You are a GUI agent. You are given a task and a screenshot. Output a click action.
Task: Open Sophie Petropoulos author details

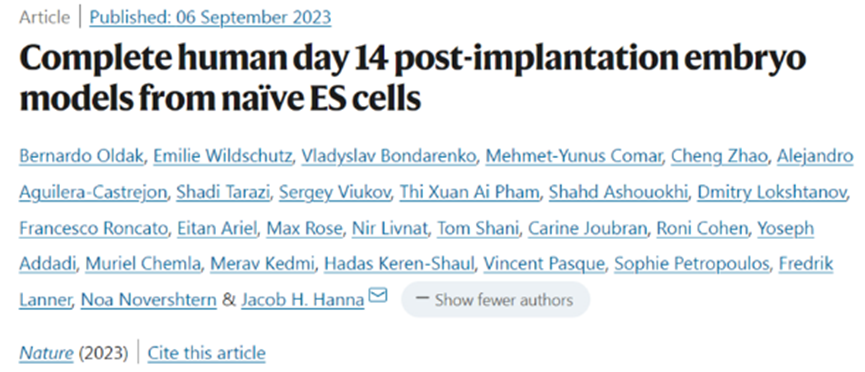point(692,264)
